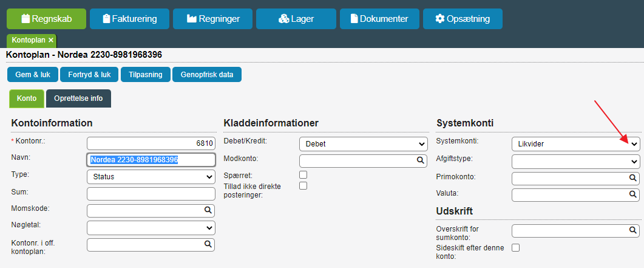Click the Modkonto search magnifier icon
Viewport: 644px width, 268px height.
point(420,160)
